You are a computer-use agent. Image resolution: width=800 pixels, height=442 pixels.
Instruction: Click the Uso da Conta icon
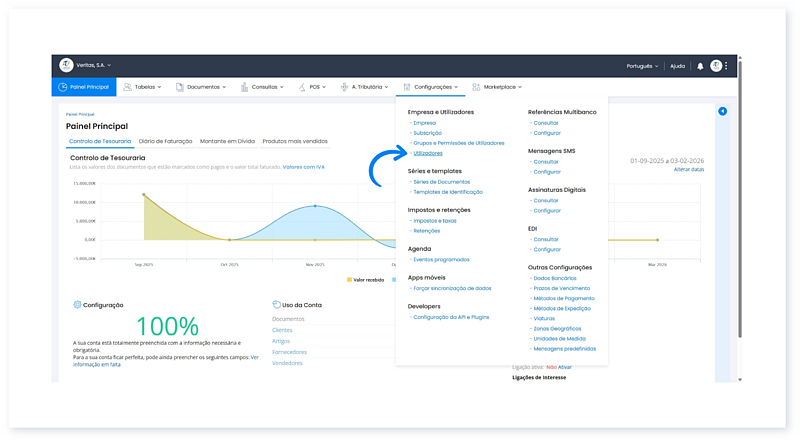click(x=276, y=304)
